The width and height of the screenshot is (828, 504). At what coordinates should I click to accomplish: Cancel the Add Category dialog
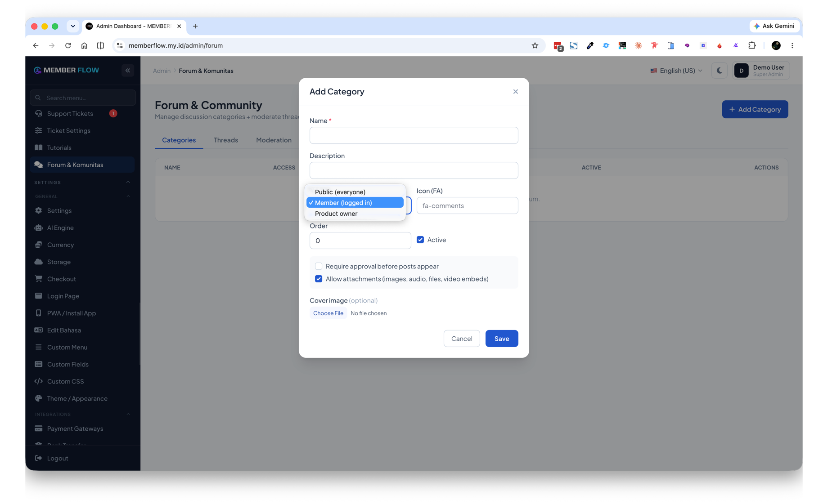(462, 339)
